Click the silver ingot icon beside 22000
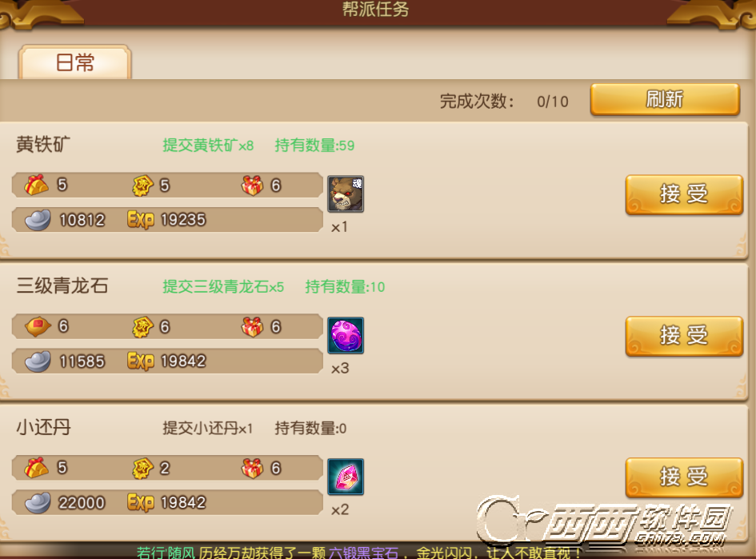The image size is (756, 559). click(x=38, y=502)
